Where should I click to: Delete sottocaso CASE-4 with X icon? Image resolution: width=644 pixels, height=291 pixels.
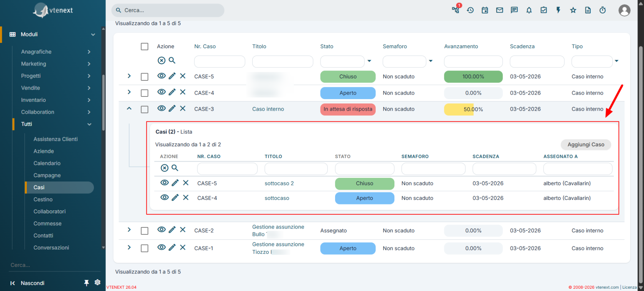186,198
